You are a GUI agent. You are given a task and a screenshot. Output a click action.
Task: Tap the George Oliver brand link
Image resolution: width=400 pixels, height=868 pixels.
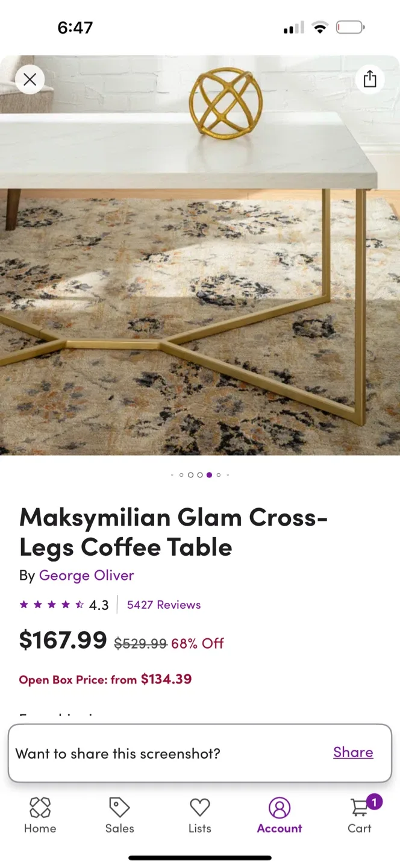point(86,576)
